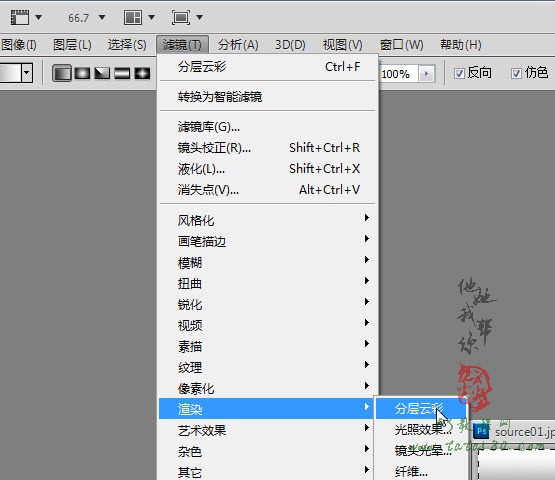Expand the View Extras dropdown arrow
The width and height of the screenshot is (555, 480).
click(x=39, y=17)
